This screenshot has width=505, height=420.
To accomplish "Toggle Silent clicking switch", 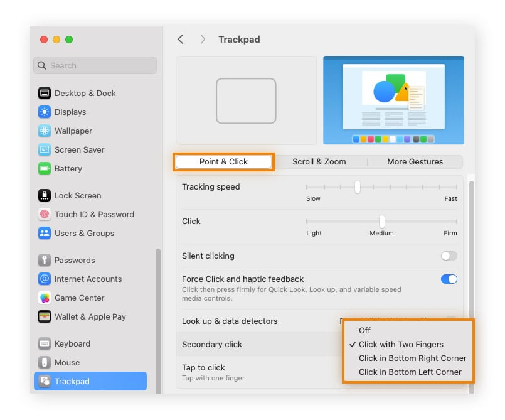I will click(x=449, y=256).
